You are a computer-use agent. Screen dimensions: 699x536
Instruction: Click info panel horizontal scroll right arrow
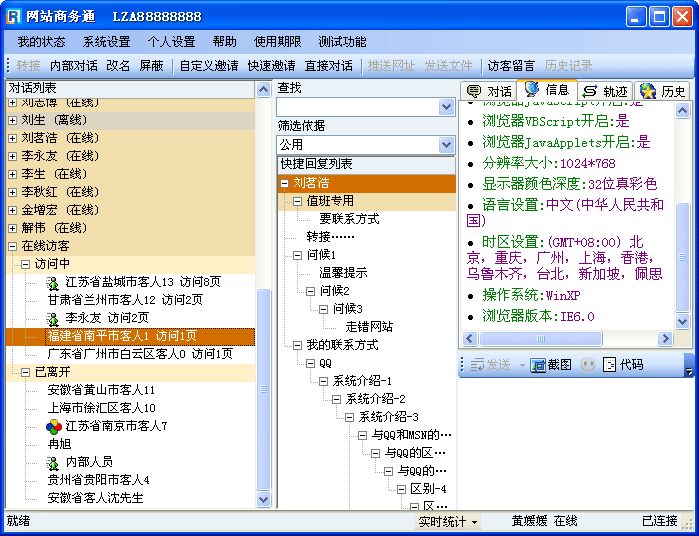pyautogui.click(x=665, y=338)
